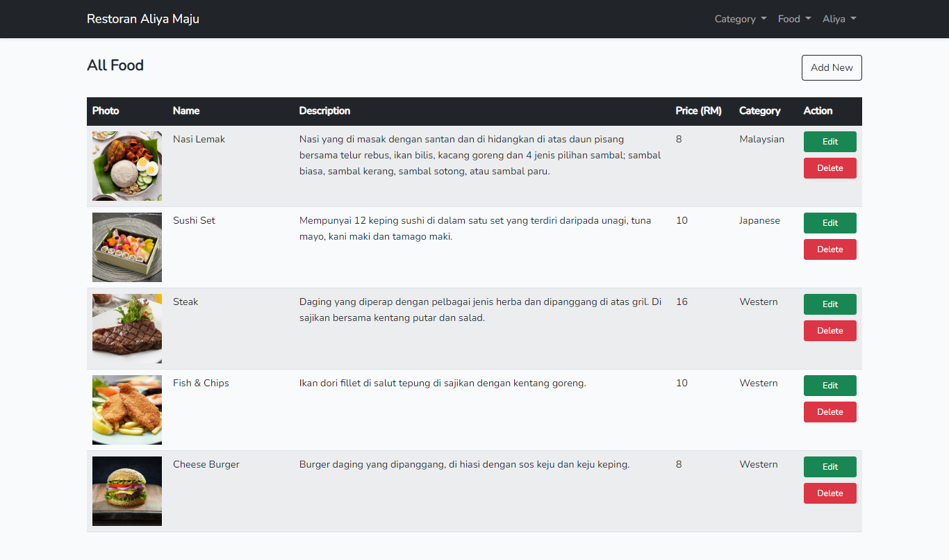Image resolution: width=949 pixels, height=560 pixels.
Task: Edit the Sushi Set entry
Action: click(830, 223)
